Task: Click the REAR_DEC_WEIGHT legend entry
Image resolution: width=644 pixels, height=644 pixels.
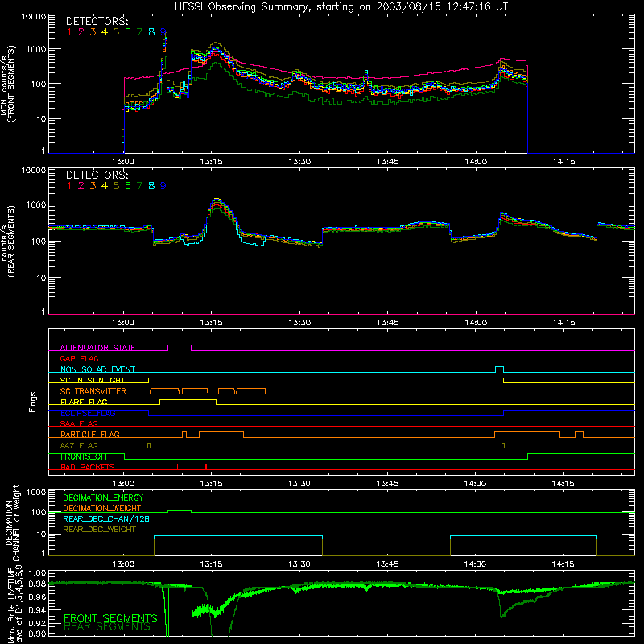Action: coord(99,530)
